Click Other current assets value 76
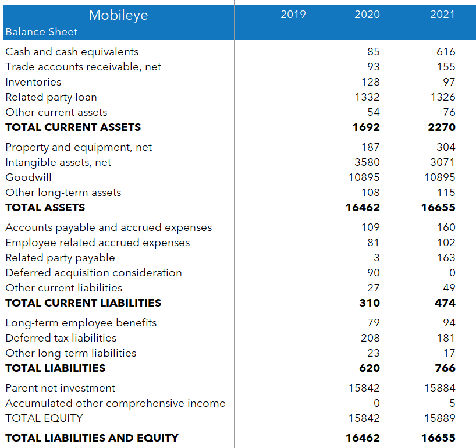This screenshot has height=448, width=476. coord(449,112)
